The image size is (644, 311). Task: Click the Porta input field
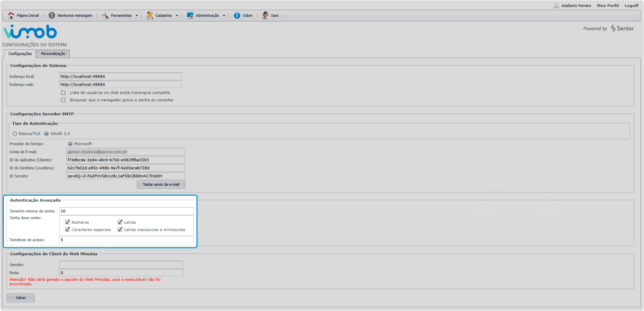pos(121,273)
